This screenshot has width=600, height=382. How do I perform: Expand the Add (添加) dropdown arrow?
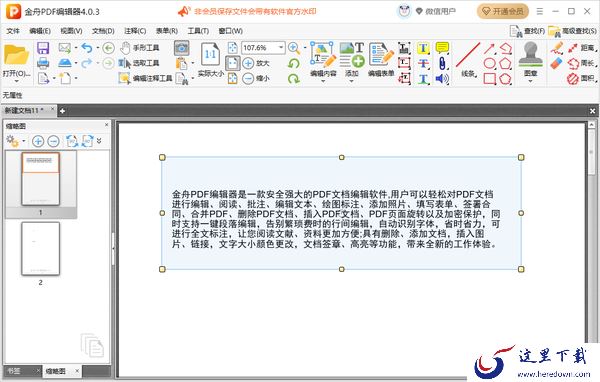click(x=352, y=81)
